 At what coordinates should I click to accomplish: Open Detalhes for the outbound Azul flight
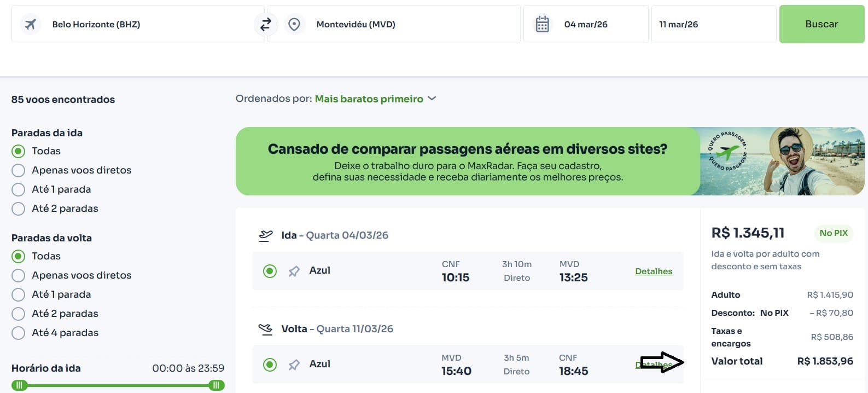(x=654, y=271)
